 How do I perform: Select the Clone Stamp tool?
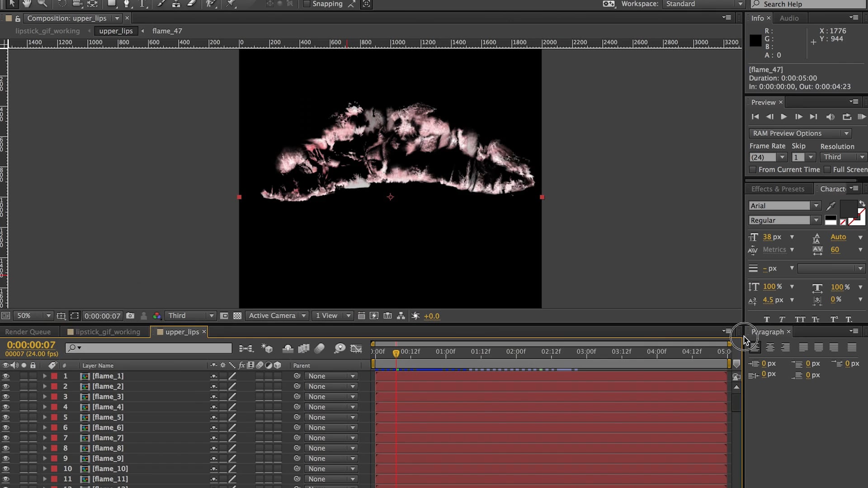coord(176,4)
